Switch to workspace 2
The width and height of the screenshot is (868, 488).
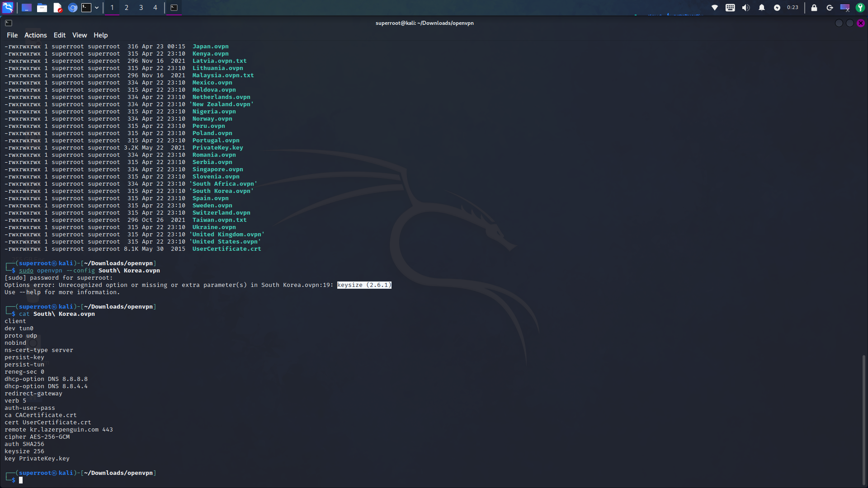pyautogui.click(x=127, y=8)
